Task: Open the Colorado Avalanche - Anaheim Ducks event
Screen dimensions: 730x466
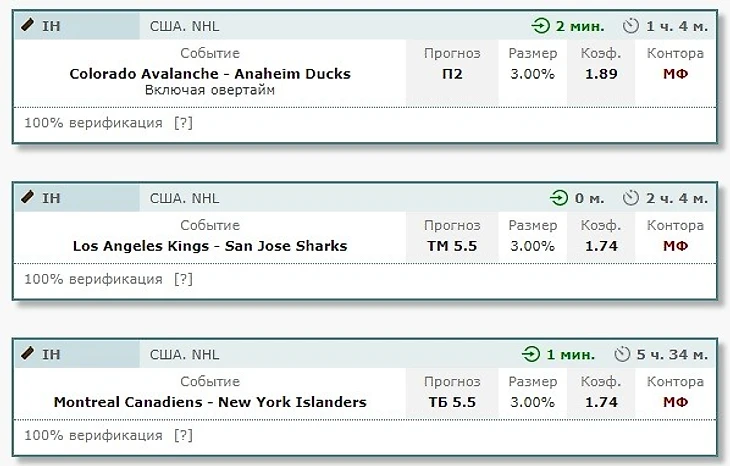Action: 210,74
